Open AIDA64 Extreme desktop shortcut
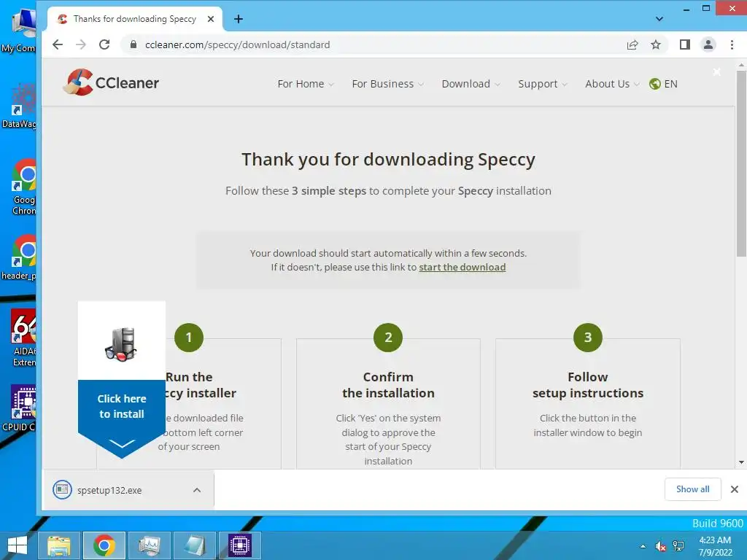This screenshot has height=560, width=747. pyautogui.click(x=24, y=338)
